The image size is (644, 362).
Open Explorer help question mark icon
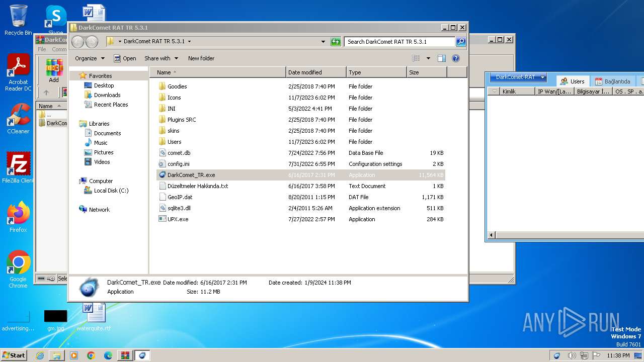456,58
